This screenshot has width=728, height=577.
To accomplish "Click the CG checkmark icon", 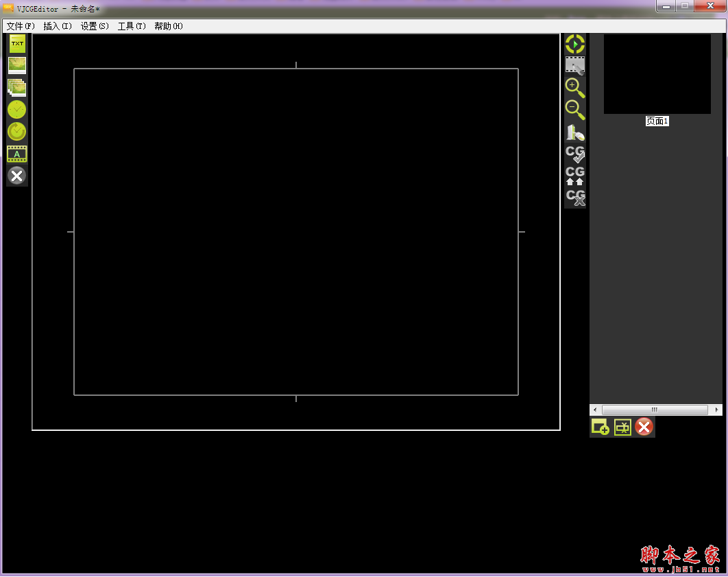I will pos(574,154).
